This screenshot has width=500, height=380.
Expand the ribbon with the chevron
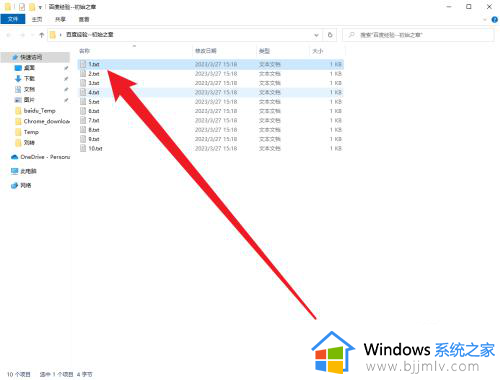tap(485, 20)
